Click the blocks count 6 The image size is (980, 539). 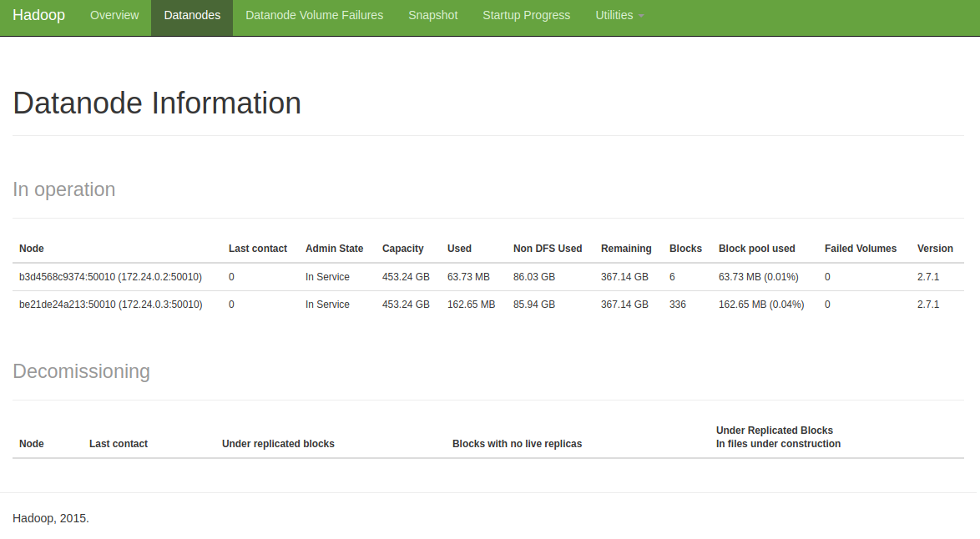pyautogui.click(x=673, y=277)
